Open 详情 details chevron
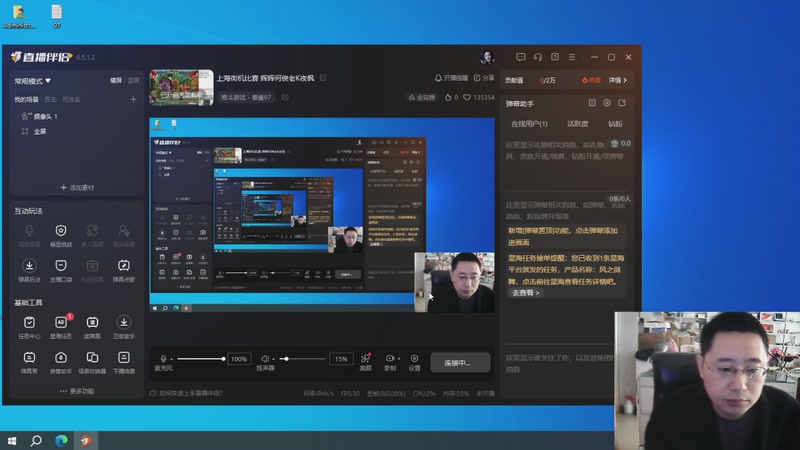Viewport: 800px width, 450px height. [617, 80]
